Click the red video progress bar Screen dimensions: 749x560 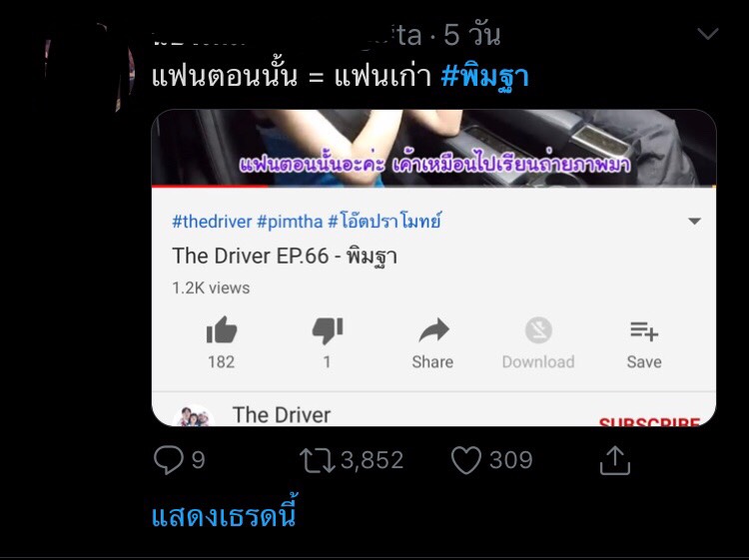(x=210, y=187)
